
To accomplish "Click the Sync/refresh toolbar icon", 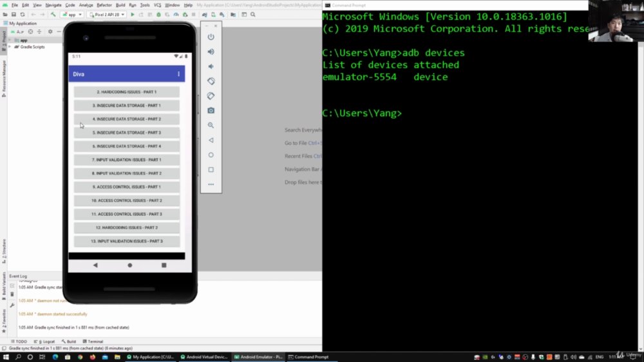I will (22, 14).
